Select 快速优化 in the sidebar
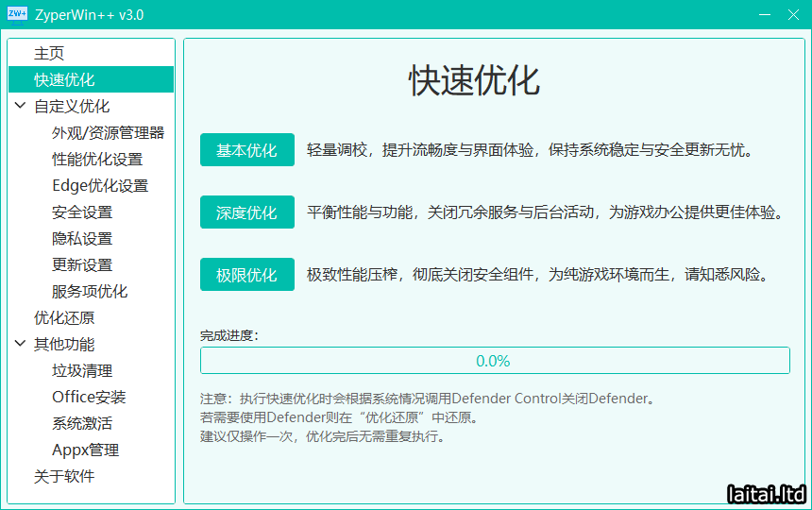This screenshot has width=812, height=510. (x=64, y=80)
